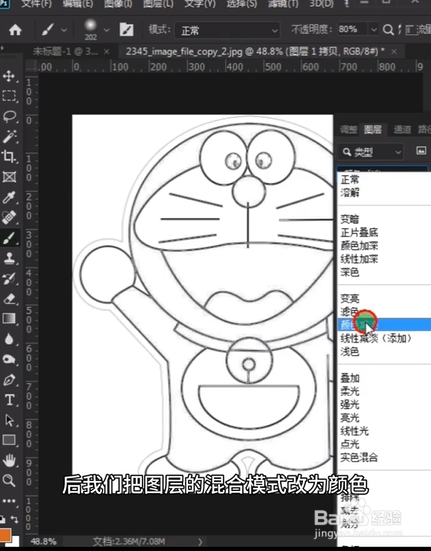Open the 类型 layer filter dropdown
Image resolution: width=431 pixels, height=551 pixels.
[371, 152]
